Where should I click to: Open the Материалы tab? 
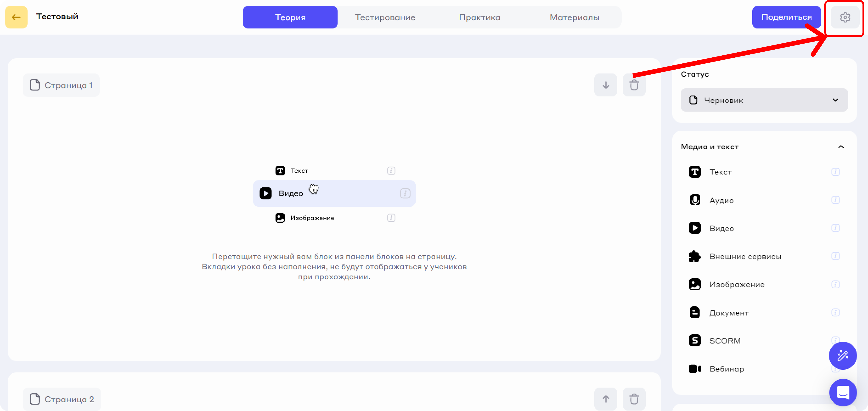[574, 17]
